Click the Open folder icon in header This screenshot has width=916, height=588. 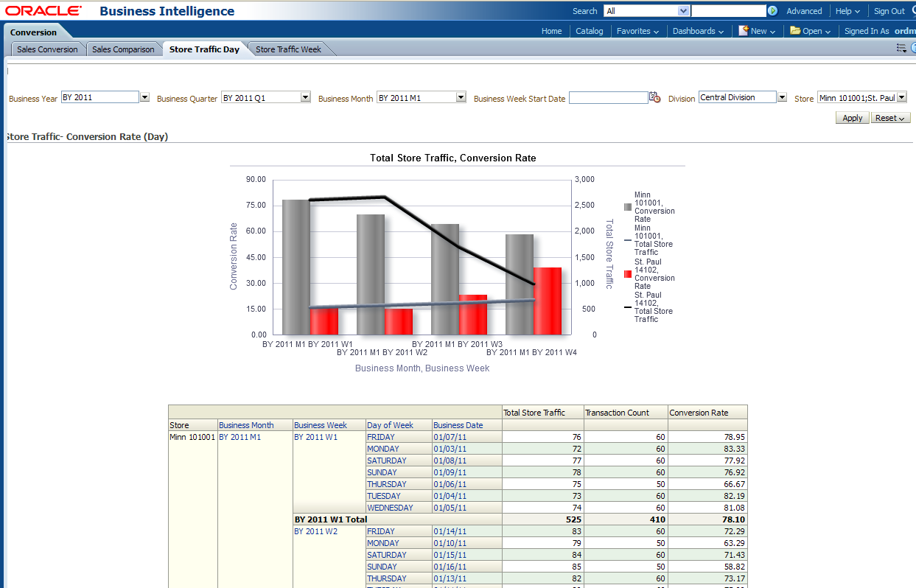coord(795,31)
